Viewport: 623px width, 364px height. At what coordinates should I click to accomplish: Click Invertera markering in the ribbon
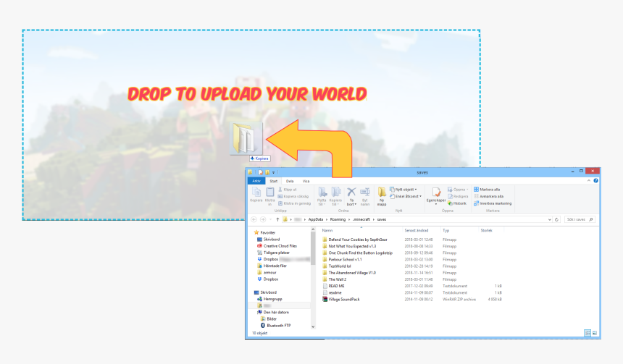[x=493, y=203]
